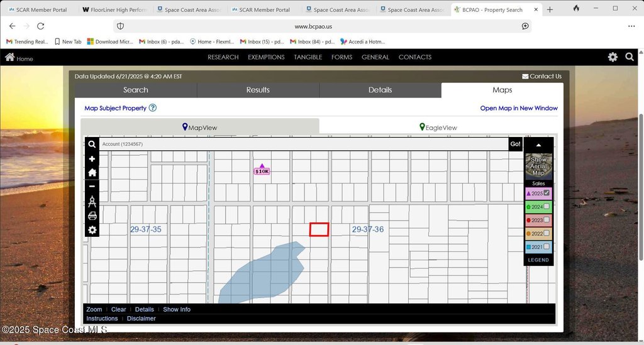Click the Account number input field
Screen dimensions: 644x345
[x=302, y=145]
